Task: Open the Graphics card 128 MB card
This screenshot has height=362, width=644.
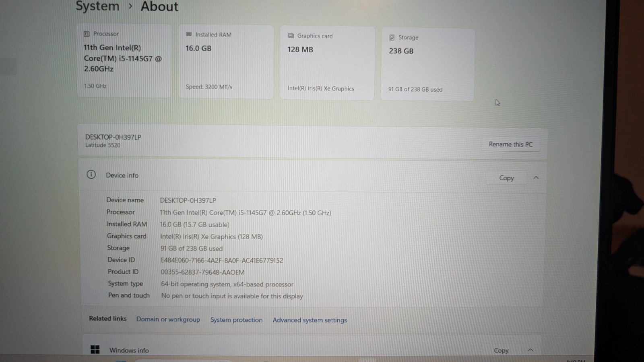Action: [327, 64]
